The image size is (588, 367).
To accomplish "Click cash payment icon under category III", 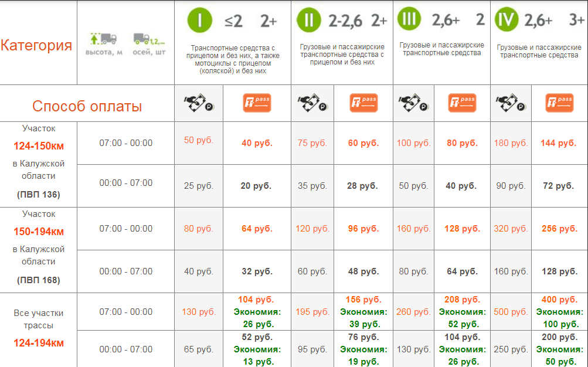I will pyautogui.click(x=413, y=103).
